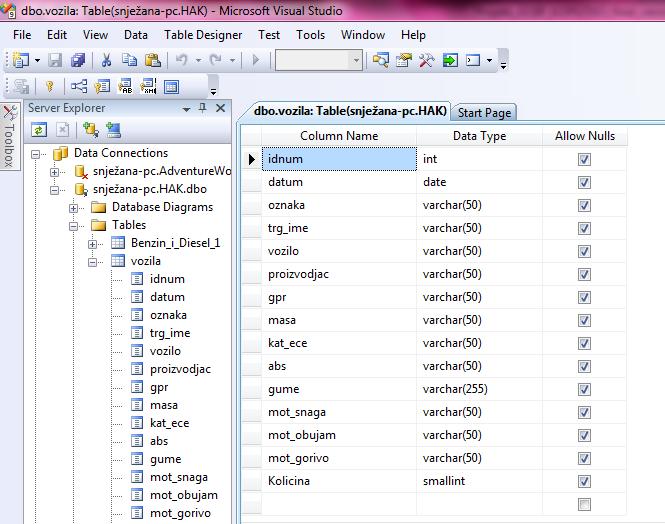This screenshot has height=524, width=665.
Task: Switch to the Start Page tab
Action: [484, 113]
